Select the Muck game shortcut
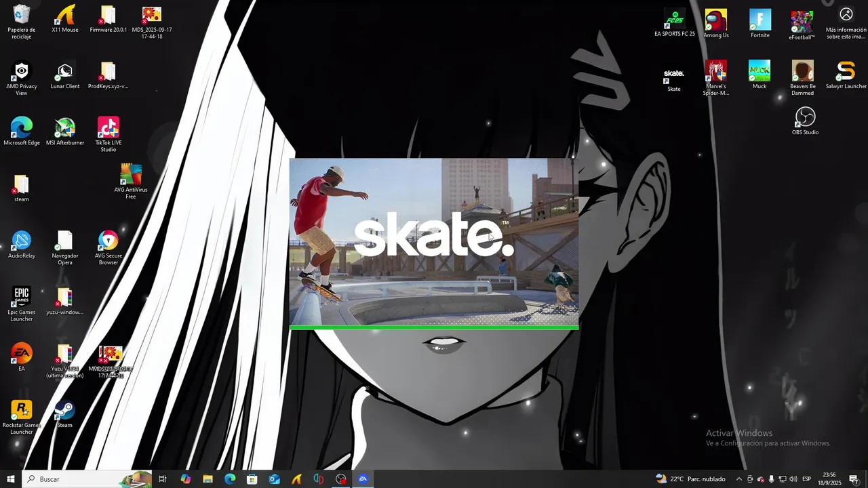The image size is (868, 488). click(759, 75)
